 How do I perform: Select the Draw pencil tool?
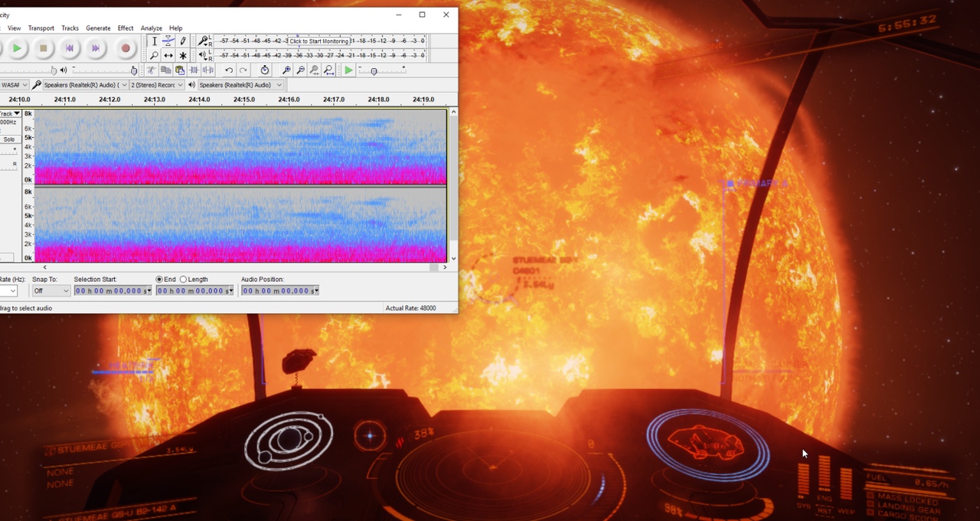(x=183, y=41)
